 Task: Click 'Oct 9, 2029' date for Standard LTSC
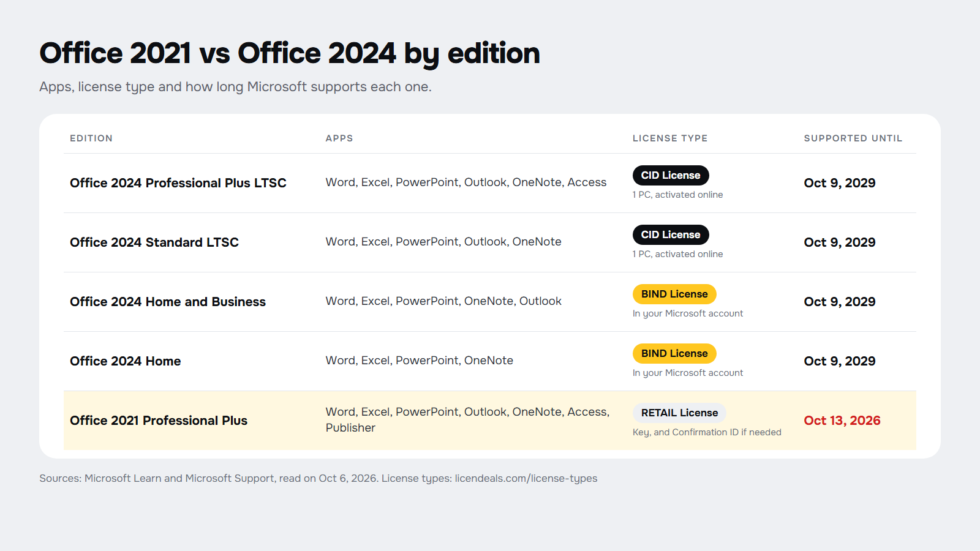pos(840,242)
